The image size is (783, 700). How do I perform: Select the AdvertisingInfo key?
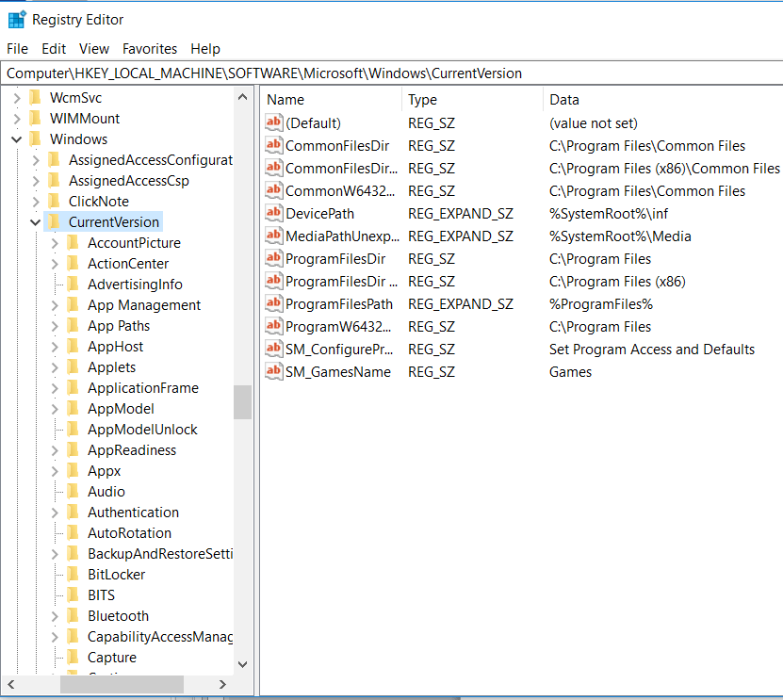135,285
